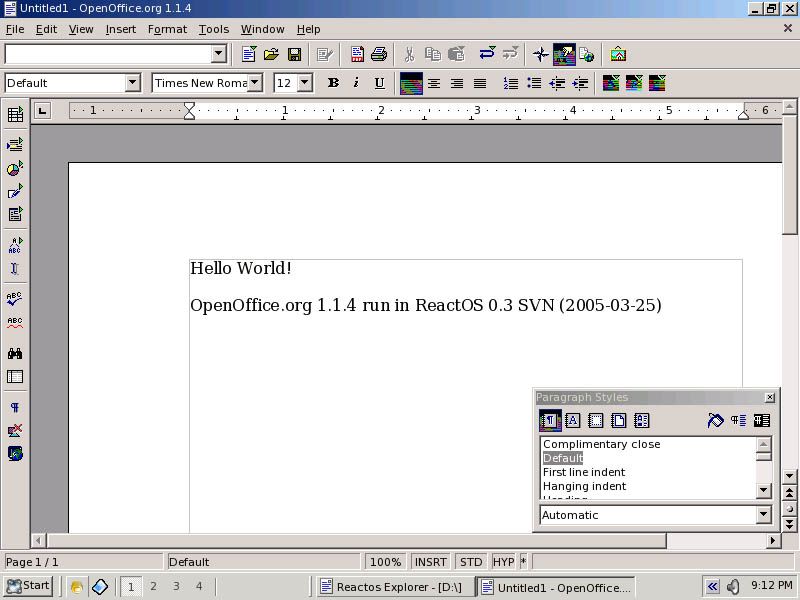The width and height of the screenshot is (800, 600).
Task: Toggle bold formatting on the text
Action: (x=332, y=83)
